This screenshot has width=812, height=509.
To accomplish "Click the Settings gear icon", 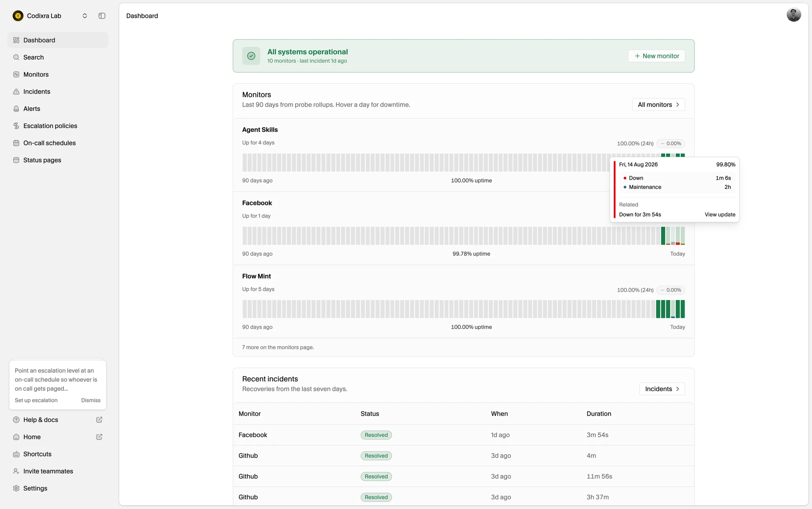I will tap(16, 488).
